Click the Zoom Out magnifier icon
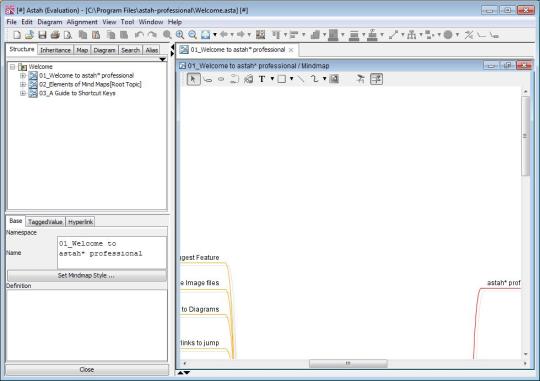The image size is (540, 381). [193, 35]
